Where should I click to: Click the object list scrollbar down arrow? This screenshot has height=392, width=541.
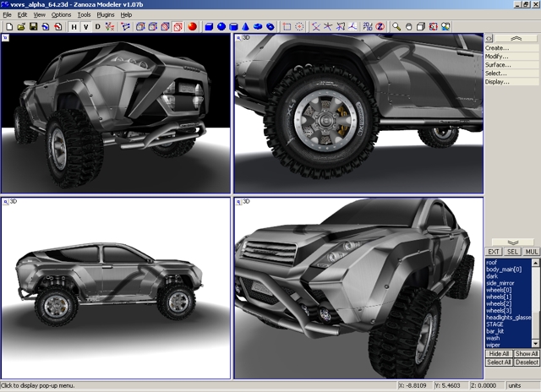point(536,345)
